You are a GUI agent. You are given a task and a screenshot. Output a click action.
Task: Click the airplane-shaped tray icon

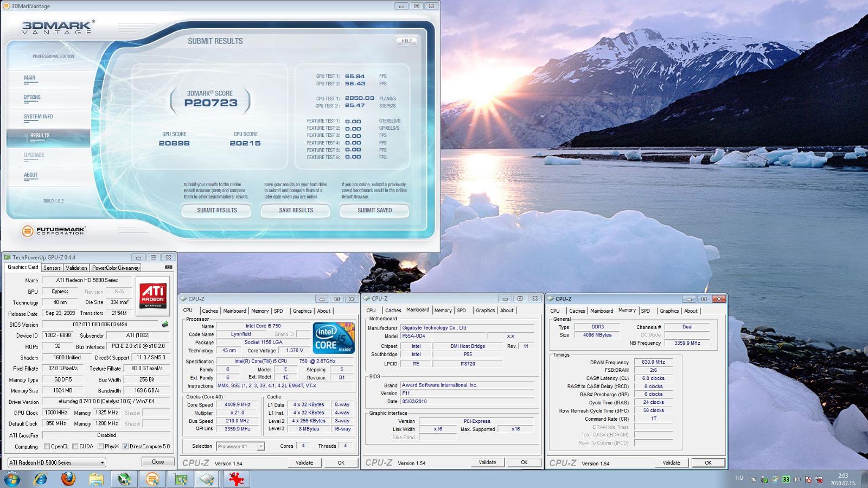tap(753, 479)
